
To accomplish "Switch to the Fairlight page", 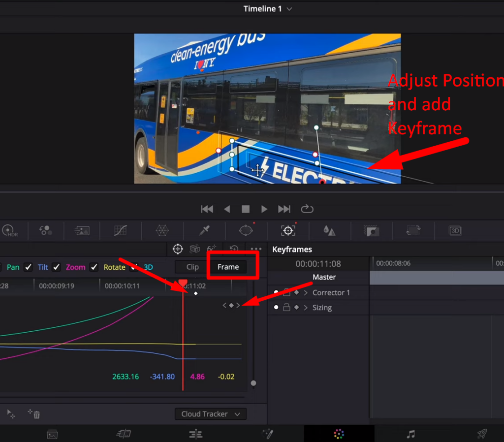I will (411, 434).
